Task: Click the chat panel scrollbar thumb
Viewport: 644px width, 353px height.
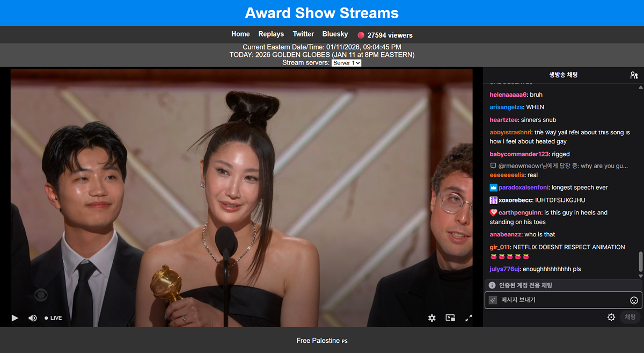Action: pyautogui.click(x=640, y=262)
